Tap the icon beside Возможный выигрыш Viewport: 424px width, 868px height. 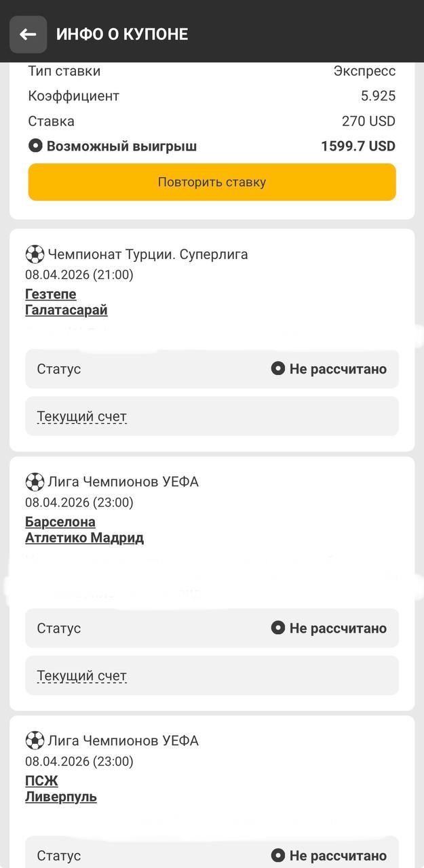pyautogui.click(x=35, y=146)
